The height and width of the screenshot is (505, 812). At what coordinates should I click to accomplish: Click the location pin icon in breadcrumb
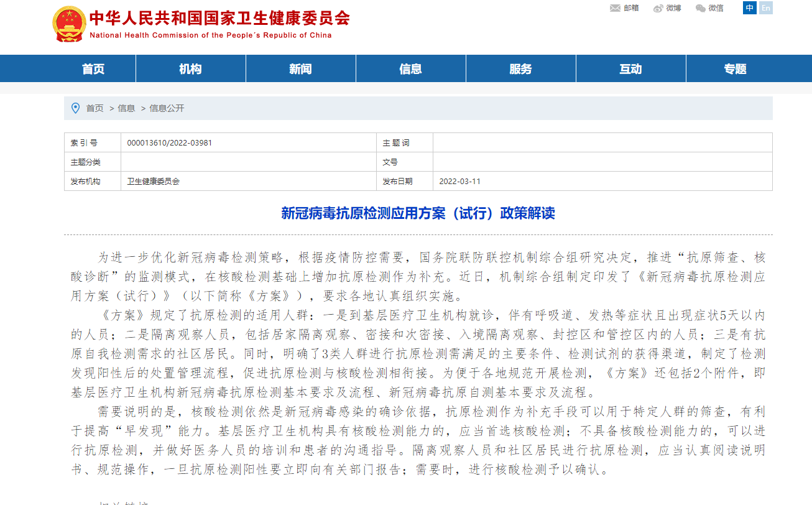point(75,108)
